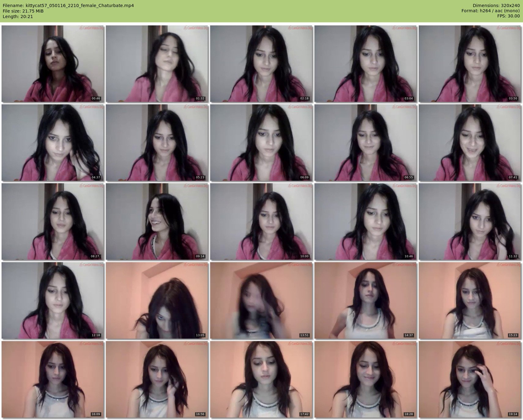Select the frame marked 15:23
523x420 pixels.
point(469,300)
